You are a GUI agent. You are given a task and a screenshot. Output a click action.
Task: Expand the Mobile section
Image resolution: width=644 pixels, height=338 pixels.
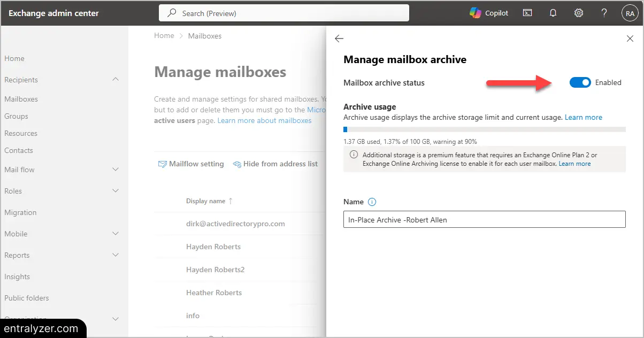[116, 234]
